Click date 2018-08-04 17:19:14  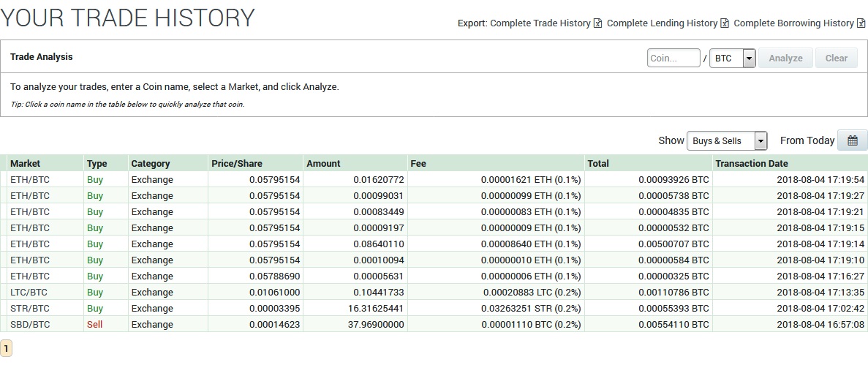click(x=820, y=244)
